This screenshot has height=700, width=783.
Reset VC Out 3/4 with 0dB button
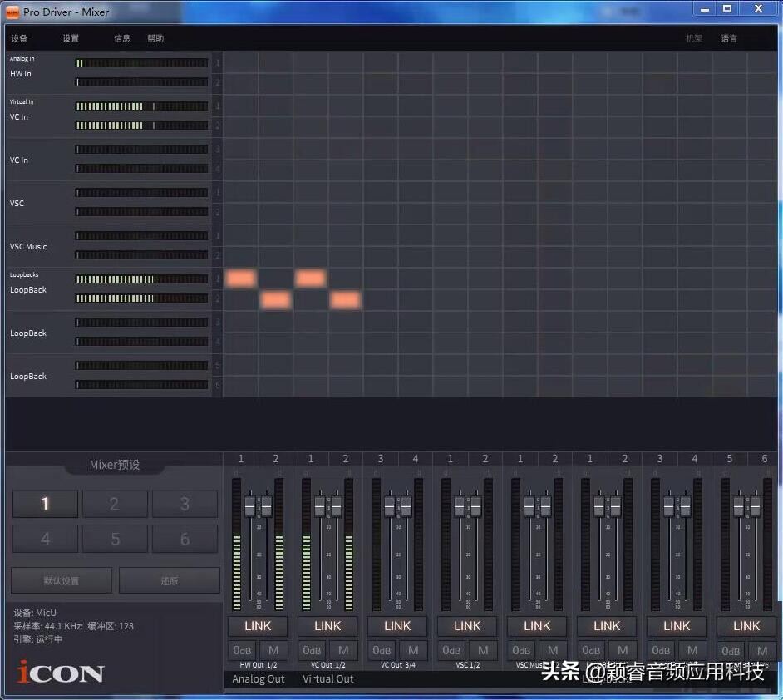point(382,650)
